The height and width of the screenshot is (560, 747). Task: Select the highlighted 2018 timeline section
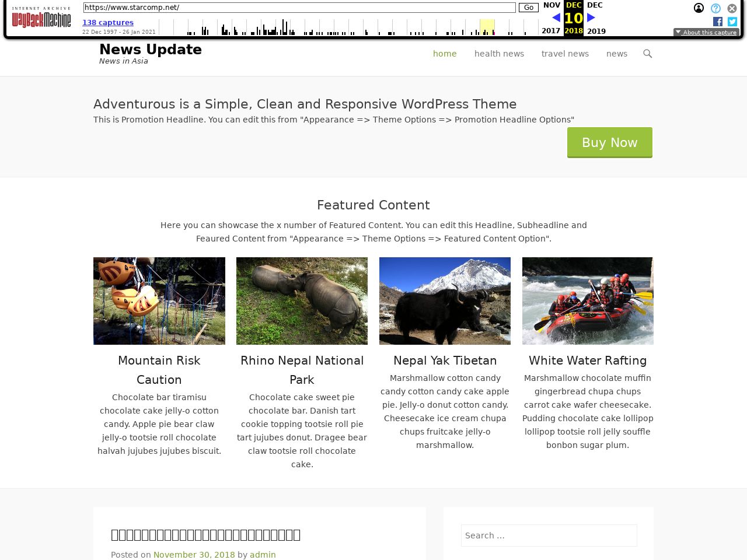coord(487,27)
